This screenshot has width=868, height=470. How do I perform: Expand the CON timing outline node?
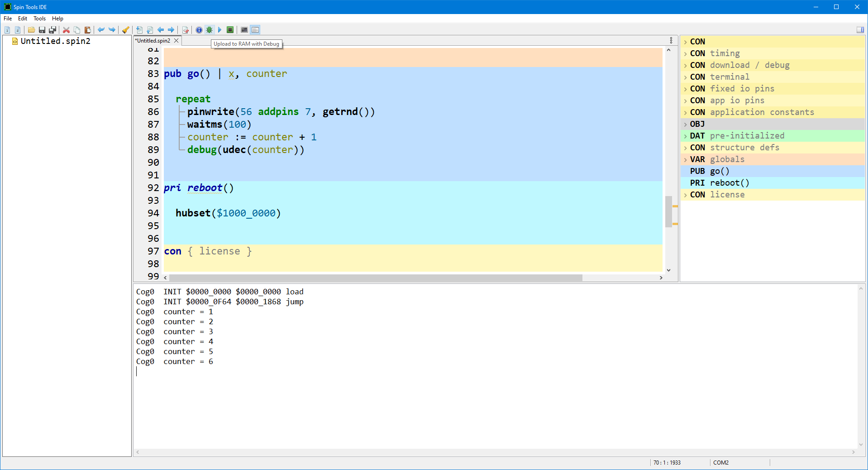(x=686, y=53)
